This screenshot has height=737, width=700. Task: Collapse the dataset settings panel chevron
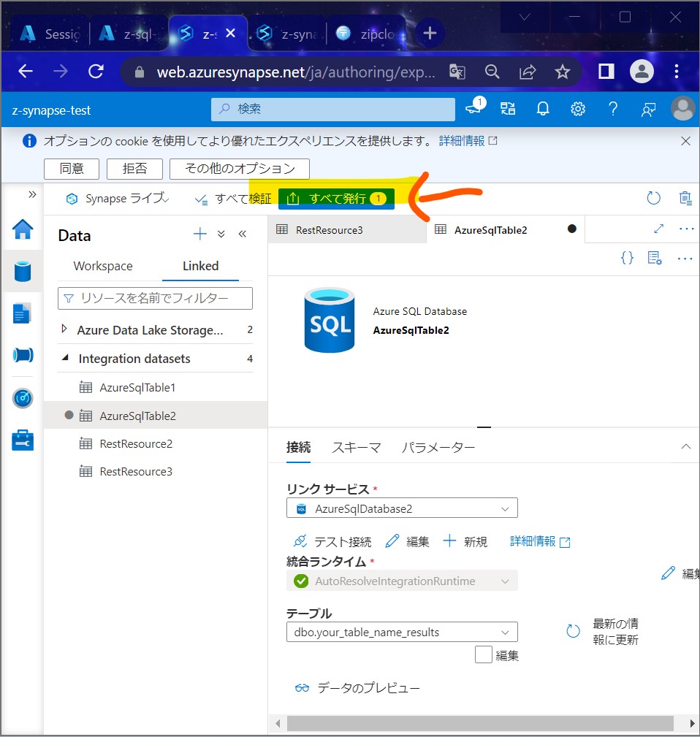coord(686,446)
